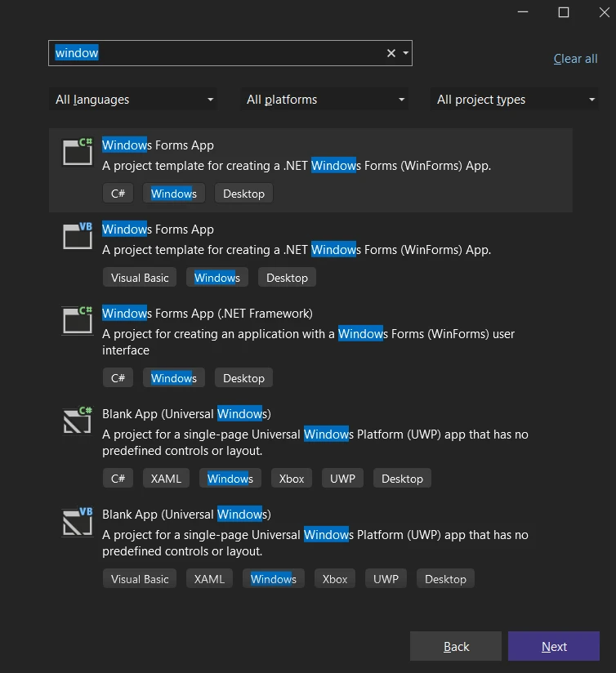This screenshot has height=673, width=616.
Task: Click the C# Windows Forms App template icon
Action: 78,153
